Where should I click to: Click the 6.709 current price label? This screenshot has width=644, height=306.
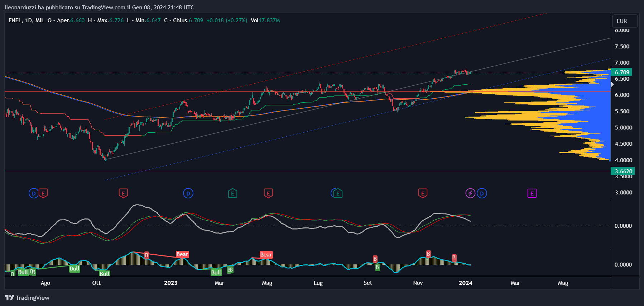point(622,72)
